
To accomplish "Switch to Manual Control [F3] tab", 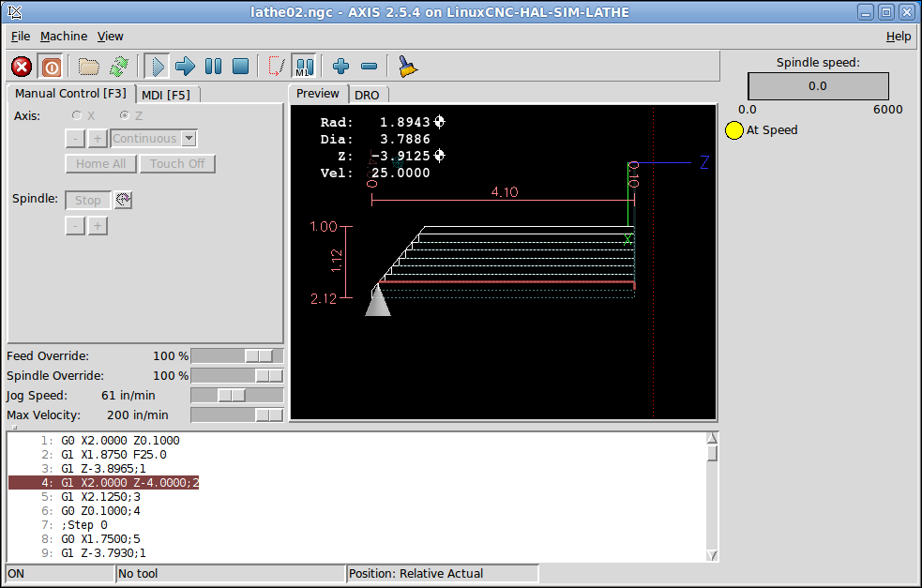I will click(x=70, y=94).
